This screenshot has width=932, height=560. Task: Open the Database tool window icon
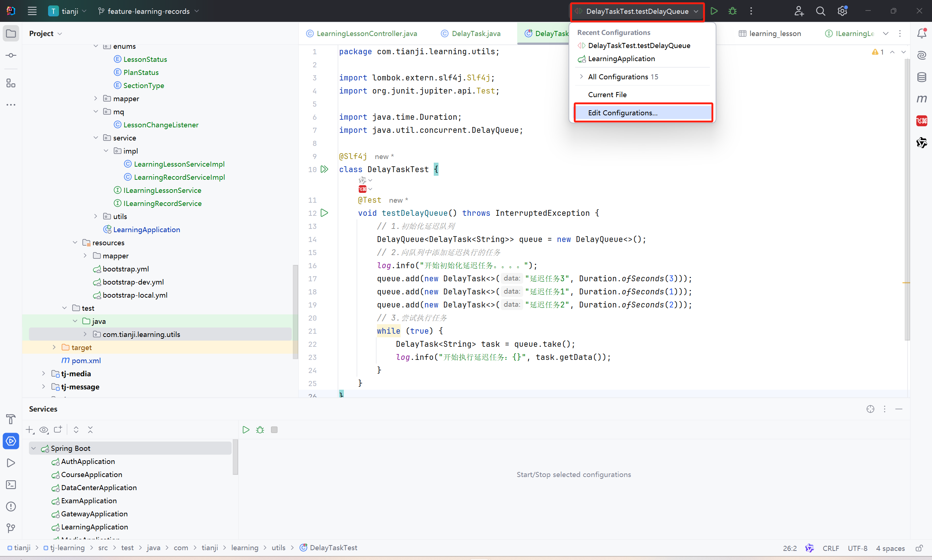pyautogui.click(x=921, y=78)
